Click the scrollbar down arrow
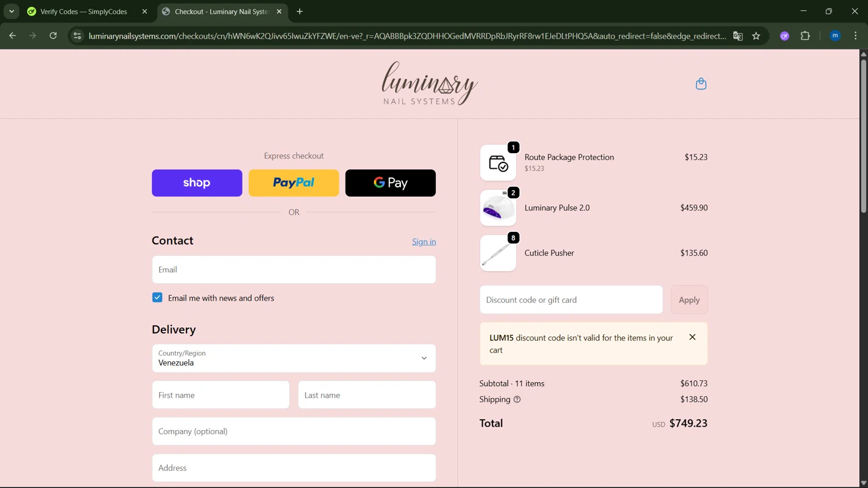868x488 pixels. [x=863, y=483]
